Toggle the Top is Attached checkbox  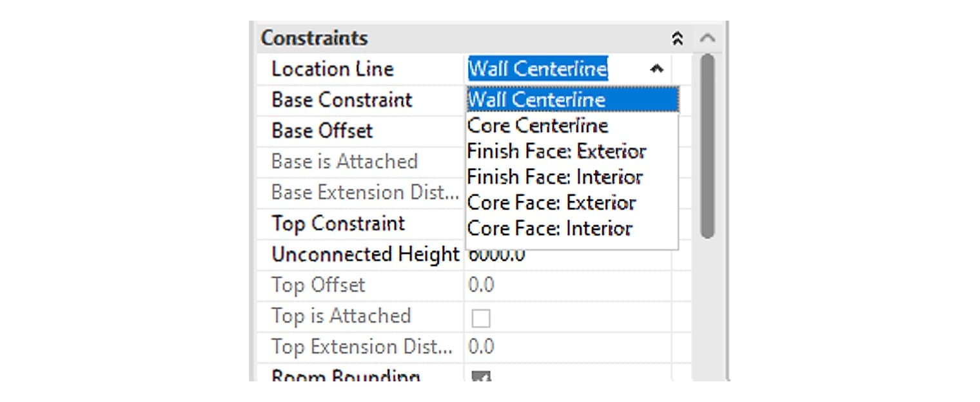481,318
